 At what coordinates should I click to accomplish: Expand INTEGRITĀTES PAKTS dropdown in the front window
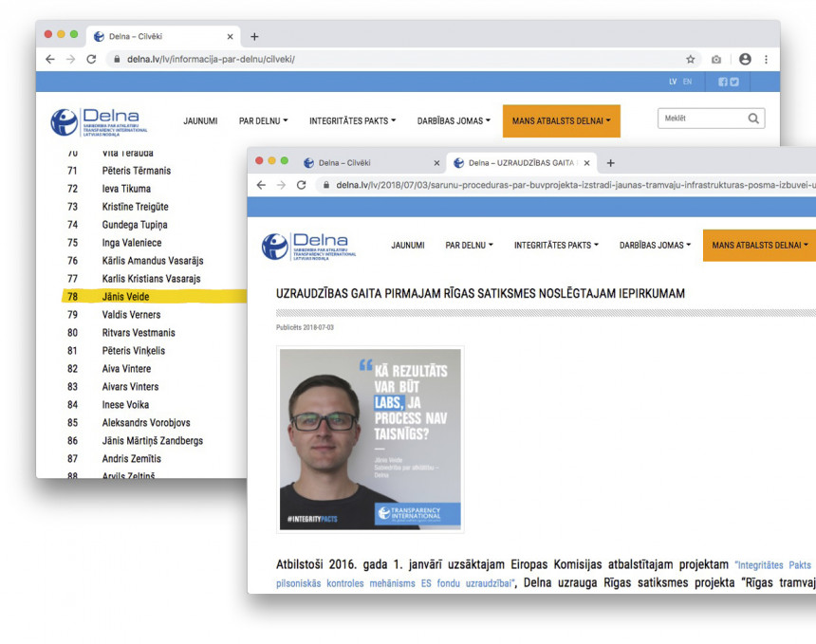[556, 246]
